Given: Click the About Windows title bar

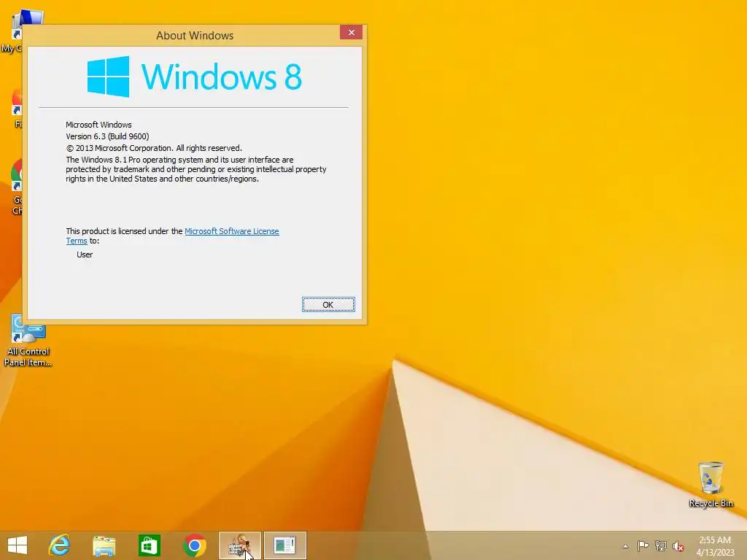Looking at the screenshot, I should point(195,36).
